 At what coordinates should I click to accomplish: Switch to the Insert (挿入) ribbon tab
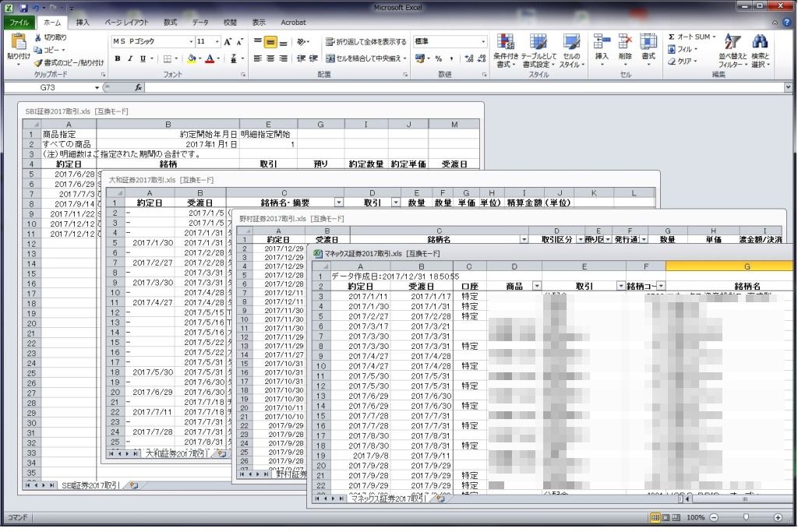[83, 23]
